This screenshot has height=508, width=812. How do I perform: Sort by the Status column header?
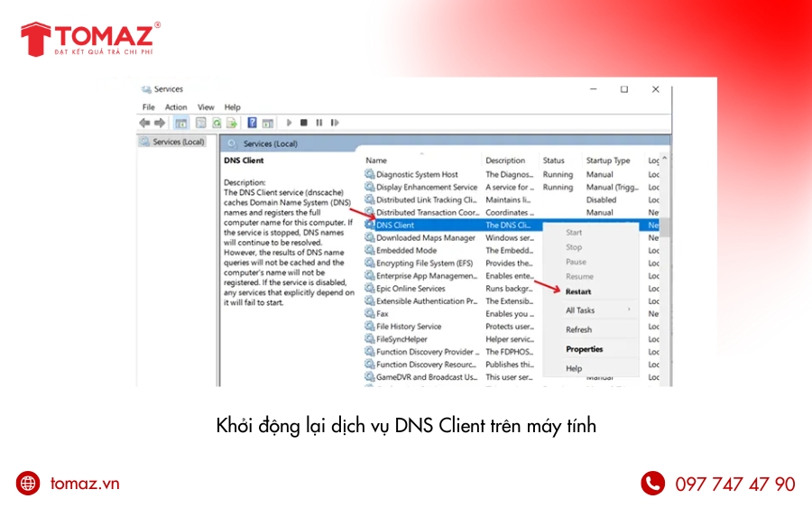point(554,161)
